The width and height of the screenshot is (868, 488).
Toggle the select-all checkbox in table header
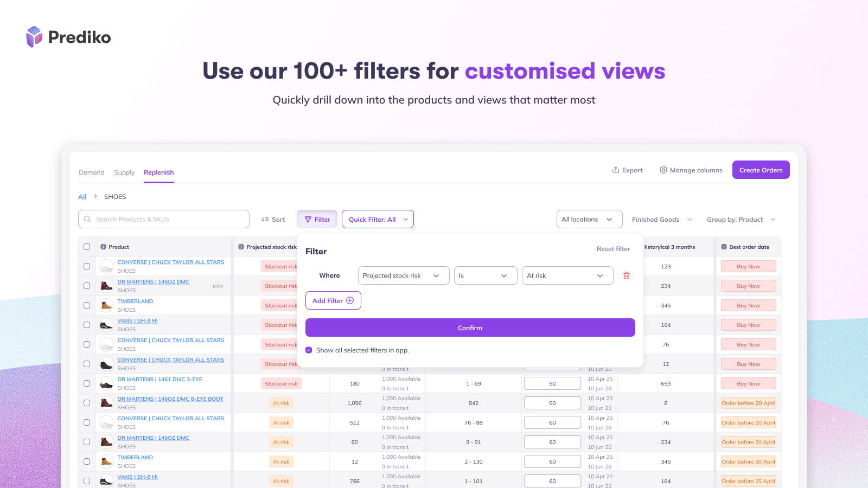pos(87,247)
